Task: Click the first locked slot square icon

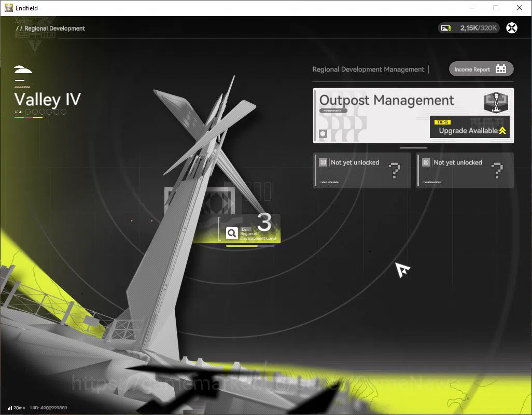Action: (x=323, y=162)
